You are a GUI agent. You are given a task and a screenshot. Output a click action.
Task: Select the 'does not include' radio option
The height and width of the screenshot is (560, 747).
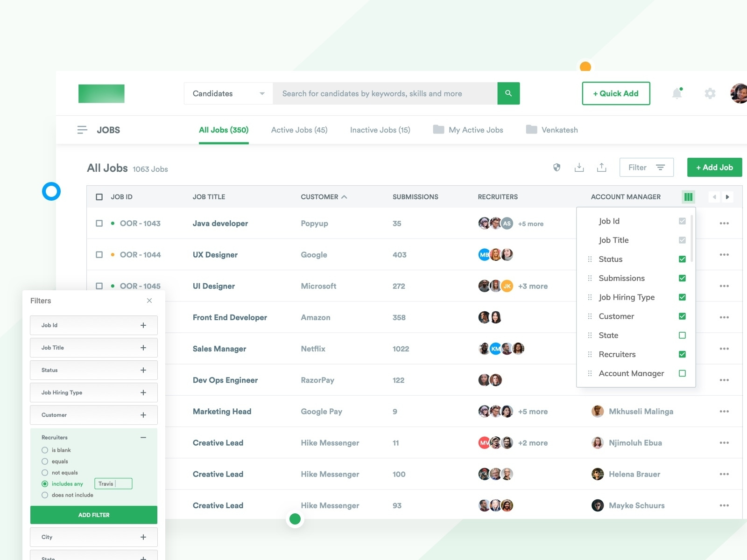point(45,495)
